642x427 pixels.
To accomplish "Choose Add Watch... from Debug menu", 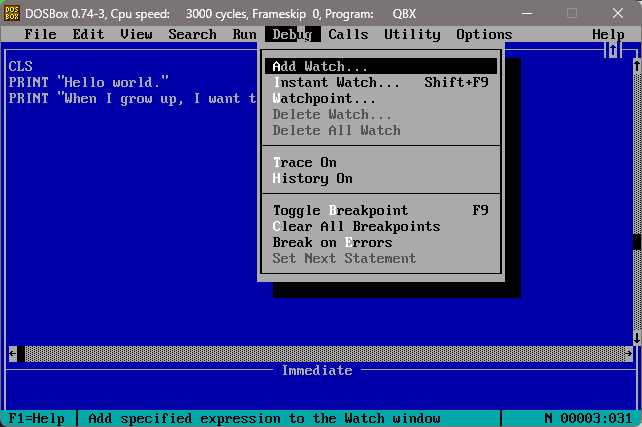I will click(x=381, y=66).
